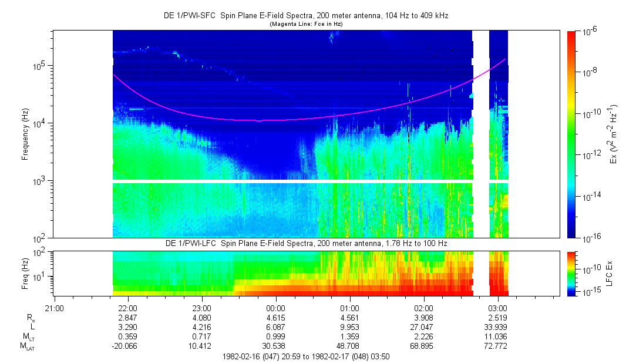Click the white data gap before 03:00
Image resolution: width=636 pixels, height=364 pixels.
(x=480, y=135)
